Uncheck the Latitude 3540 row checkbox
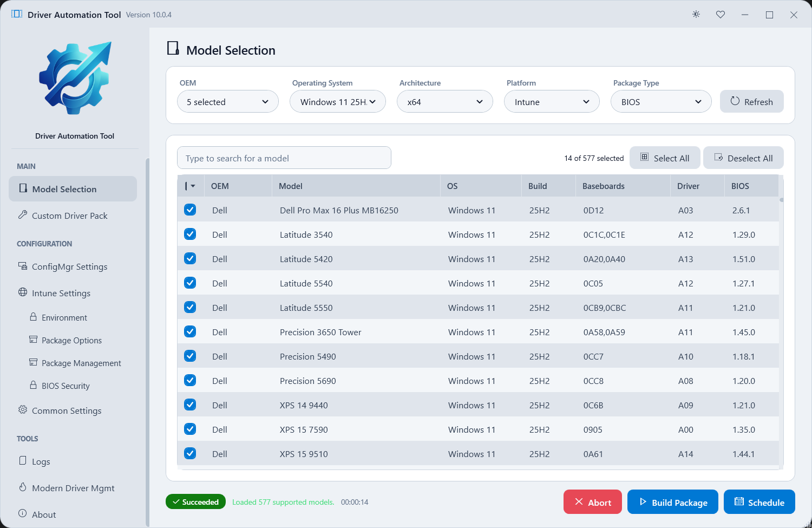The width and height of the screenshot is (812, 528). pos(190,234)
